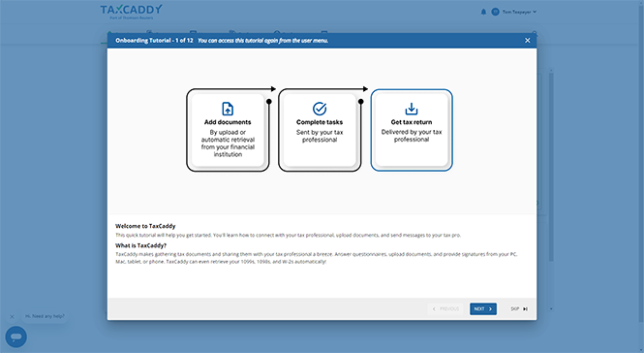644x353 pixels.
Task: Click the user avatar icon
Action: coord(495,12)
